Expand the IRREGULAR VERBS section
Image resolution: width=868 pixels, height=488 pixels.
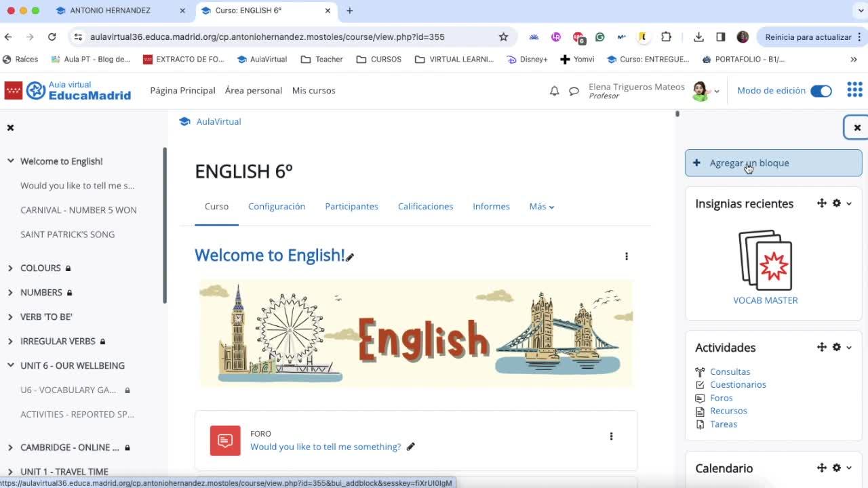[x=10, y=342]
